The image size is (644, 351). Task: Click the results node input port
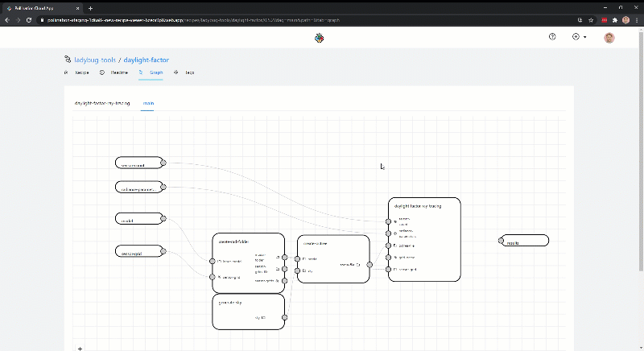[501, 241]
